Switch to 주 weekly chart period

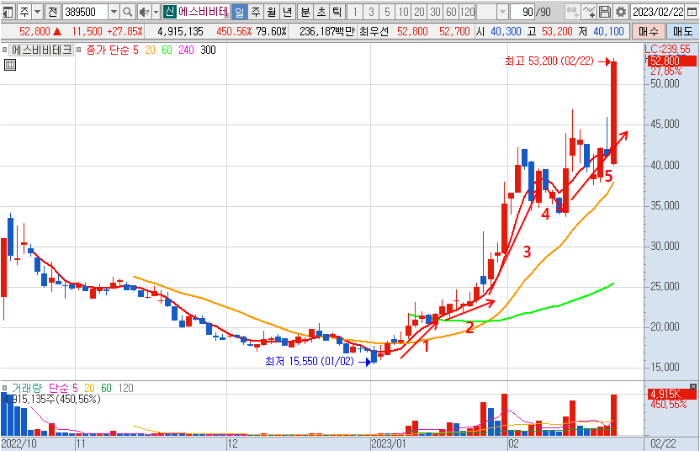point(255,12)
